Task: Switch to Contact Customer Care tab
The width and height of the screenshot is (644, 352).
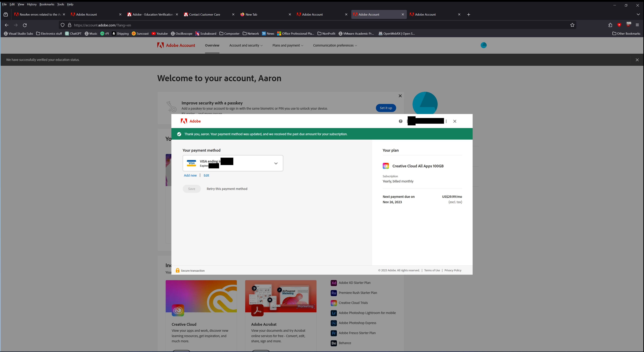Action: coord(205,15)
